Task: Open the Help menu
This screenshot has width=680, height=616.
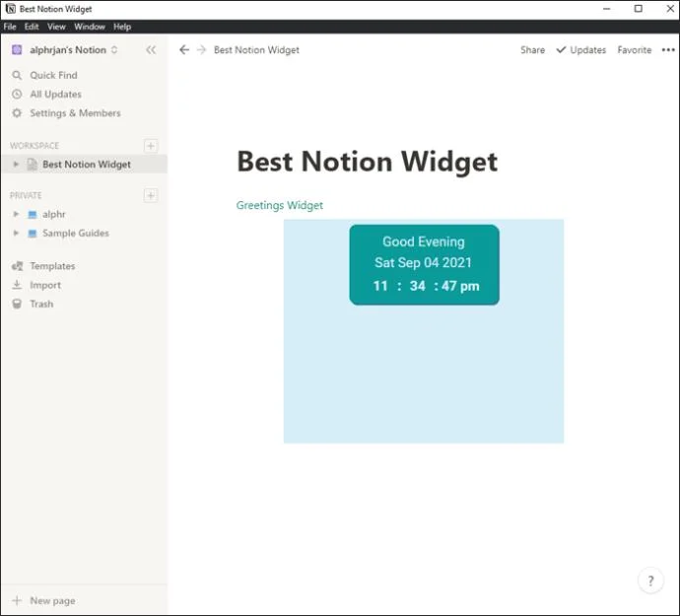Action: click(x=122, y=27)
